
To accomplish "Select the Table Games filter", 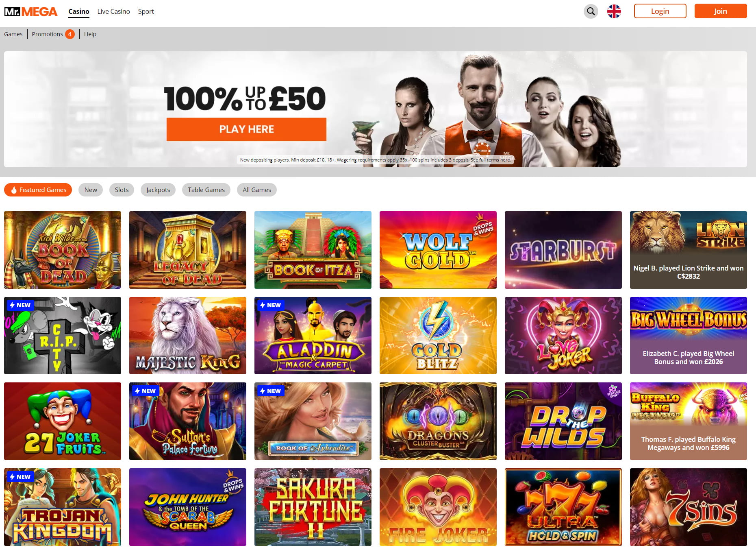I will click(x=206, y=190).
